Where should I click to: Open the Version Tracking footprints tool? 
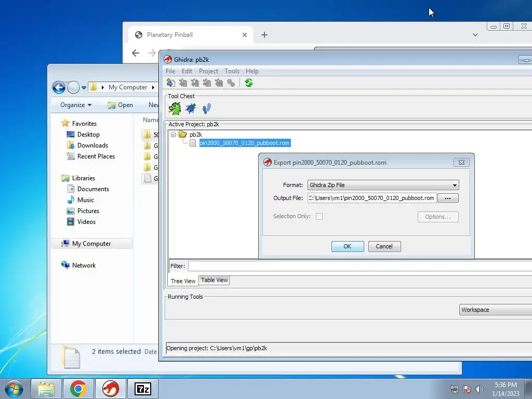[206, 109]
